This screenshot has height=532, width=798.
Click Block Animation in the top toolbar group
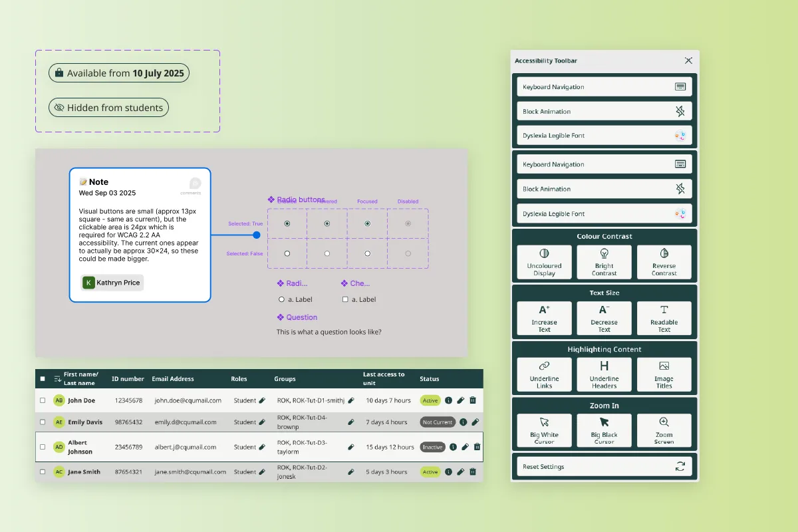click(x=604, y=111)
